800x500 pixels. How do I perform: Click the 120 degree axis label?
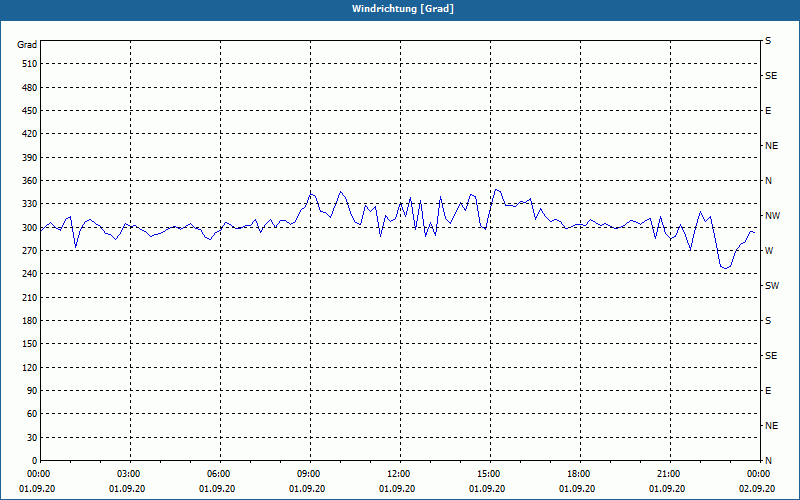[x=30, y=367]
